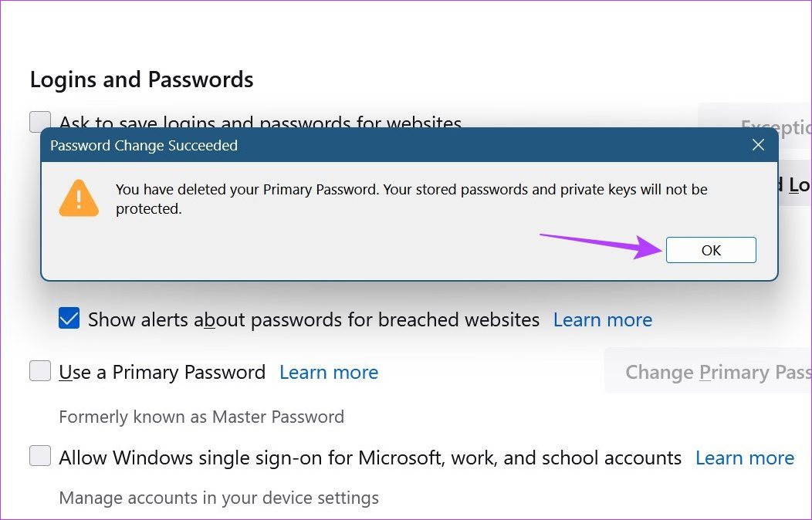The image size is (812, 520).
Task: Click the Show alerts about passwords label text
Action: click(313, 319)
